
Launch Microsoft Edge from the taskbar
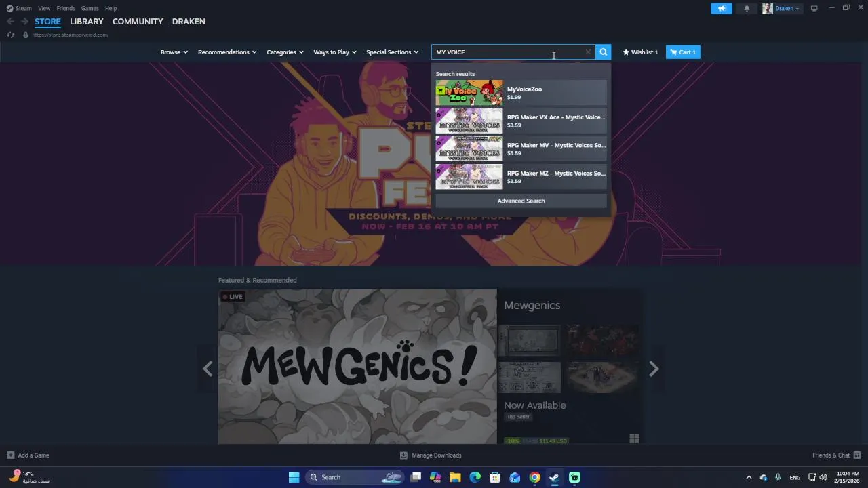point(475,477)
